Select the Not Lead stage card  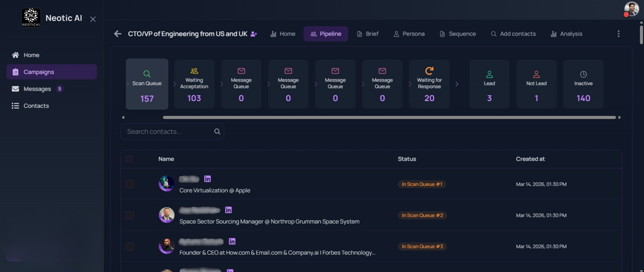point(536,84)
